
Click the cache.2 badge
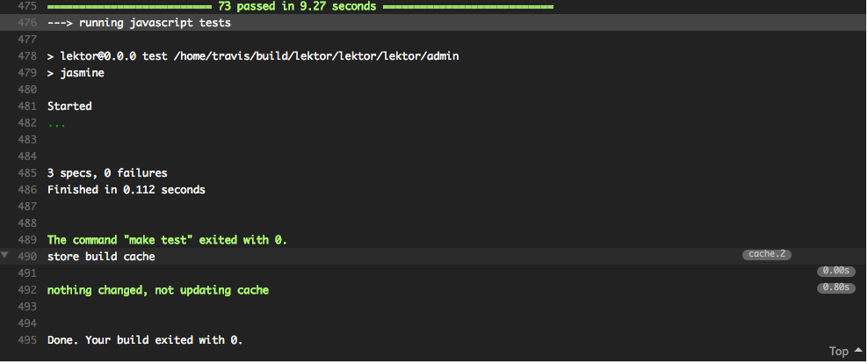point(767,254)
